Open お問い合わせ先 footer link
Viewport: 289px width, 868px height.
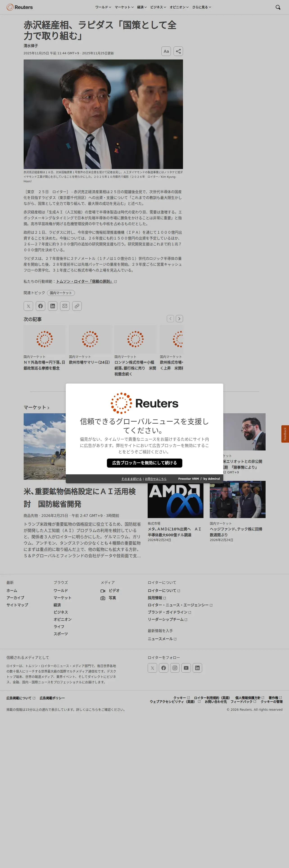coord(216,701)
